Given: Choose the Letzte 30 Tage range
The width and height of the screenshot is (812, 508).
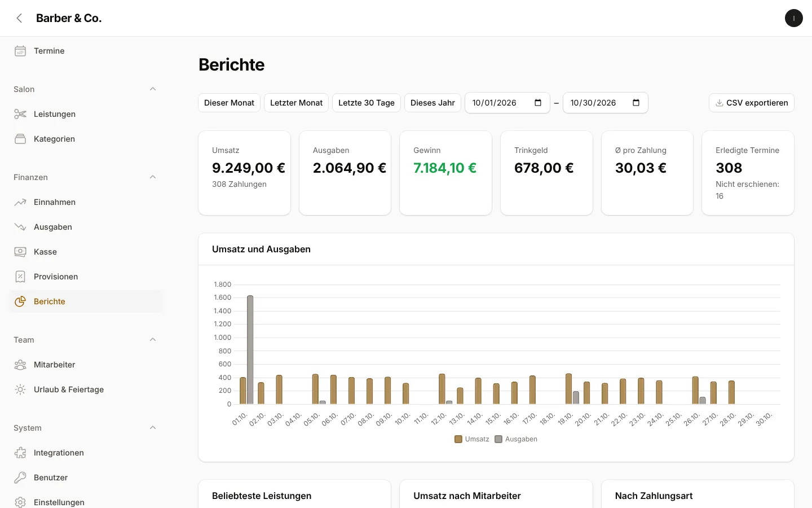Looking at the screenshot, I should pyautogui.click(x=367, y=103).
